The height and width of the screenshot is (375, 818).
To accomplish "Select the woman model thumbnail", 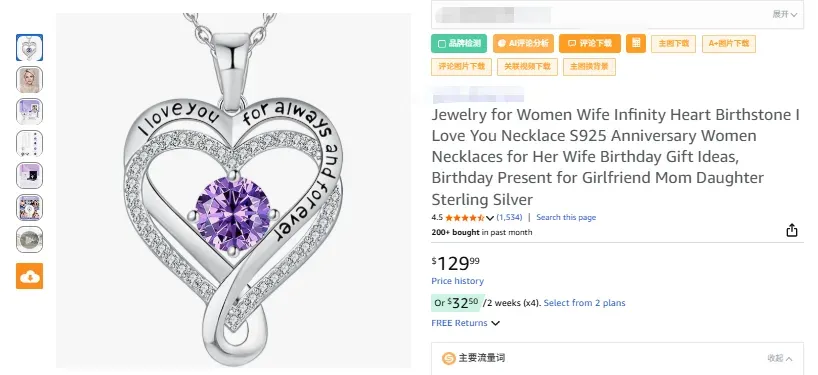I will click(30, 80).
